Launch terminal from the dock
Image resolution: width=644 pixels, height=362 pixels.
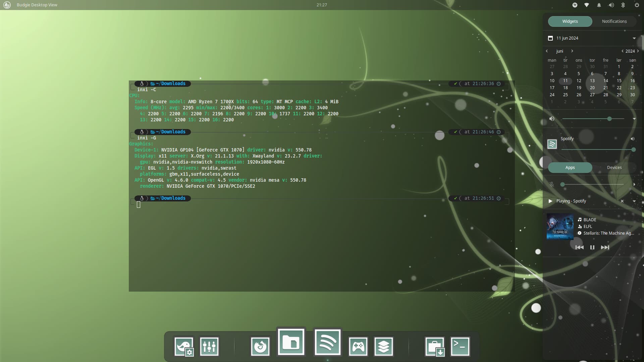[x=460, y=346]
